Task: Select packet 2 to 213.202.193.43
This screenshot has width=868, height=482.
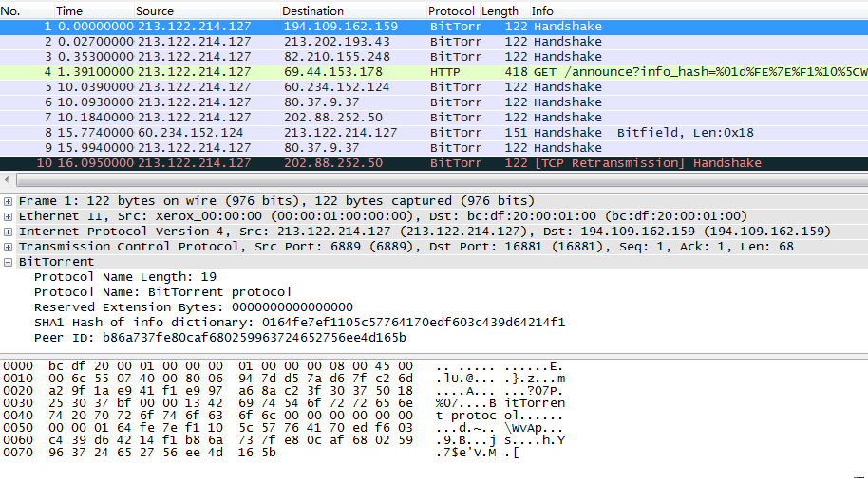Action: pyautogui.click(x=434, y=42)
